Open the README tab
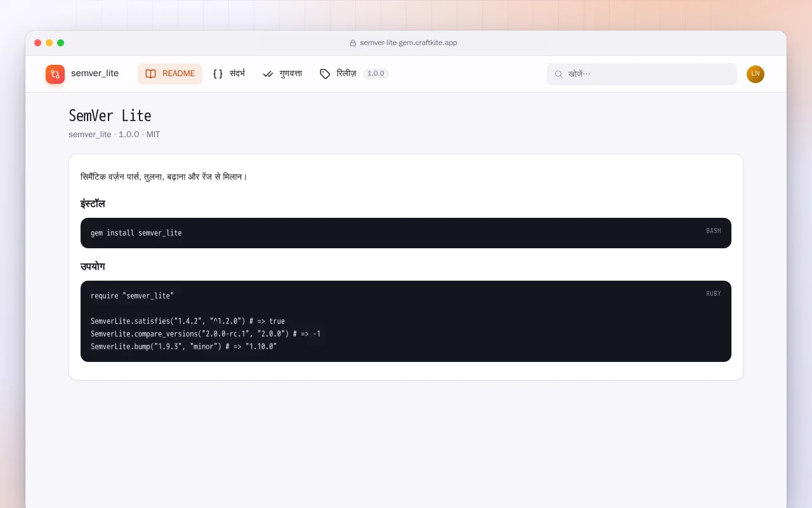This screenshot has width=812, height=508. click(x=170, y=74)
